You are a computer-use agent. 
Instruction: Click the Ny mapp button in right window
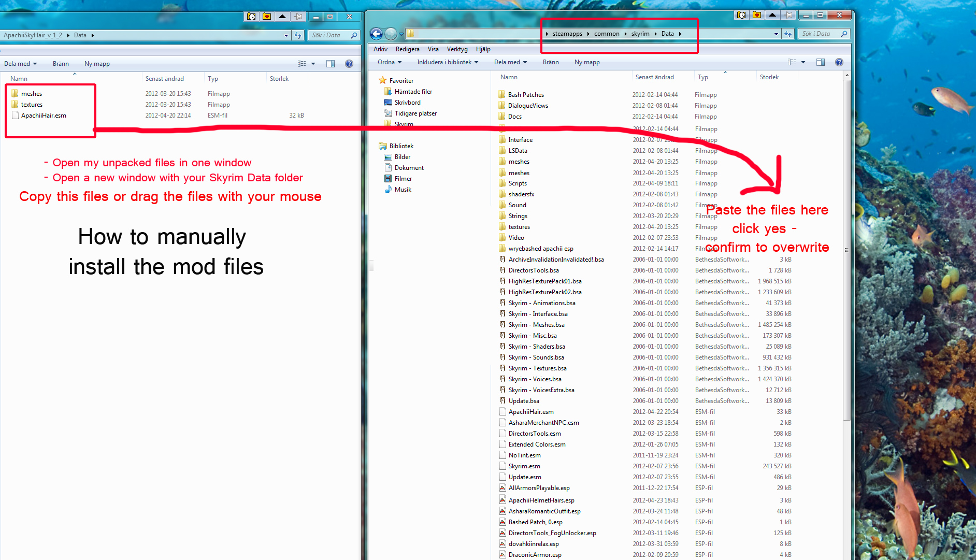coord(587,62)
